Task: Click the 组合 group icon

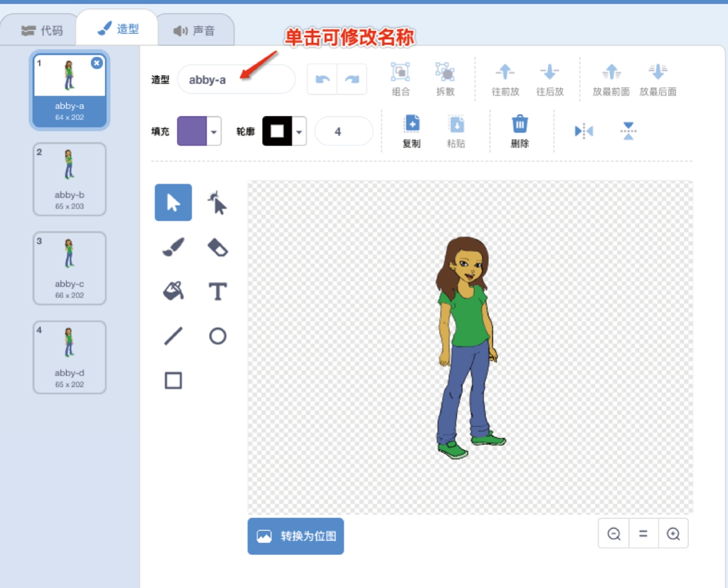Action: click(400, 72)
